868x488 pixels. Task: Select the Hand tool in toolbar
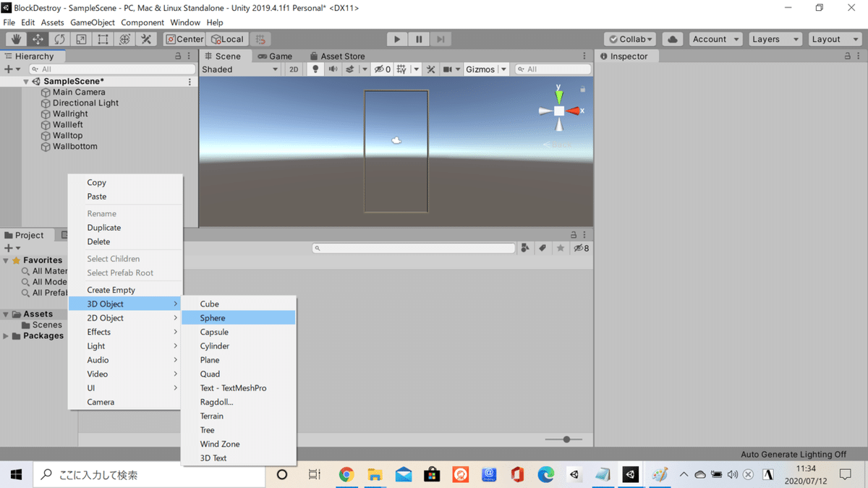(x=16, y=39)
